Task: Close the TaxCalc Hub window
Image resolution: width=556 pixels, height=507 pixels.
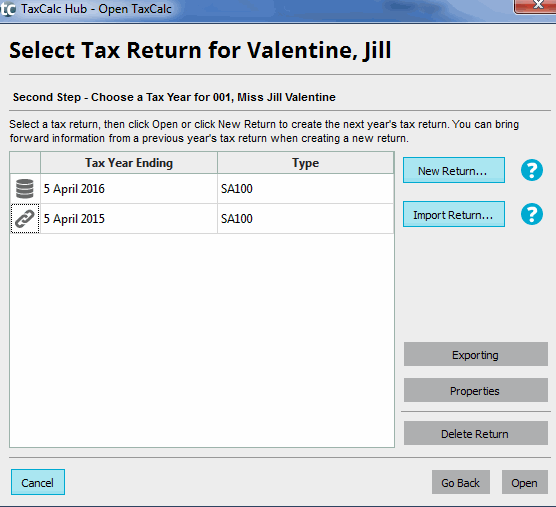Action: [535, 6]
